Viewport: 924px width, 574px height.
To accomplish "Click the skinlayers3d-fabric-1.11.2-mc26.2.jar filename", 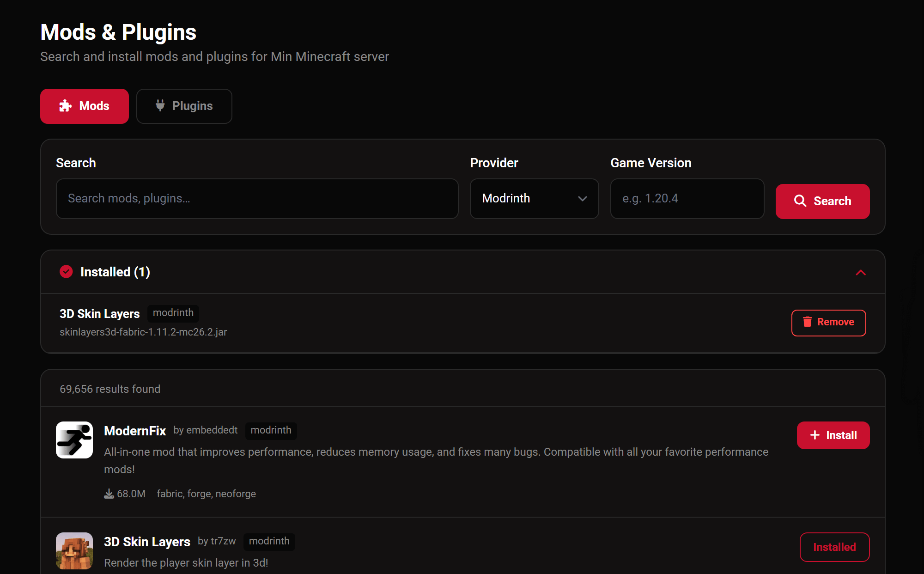I will click(143, 332).
